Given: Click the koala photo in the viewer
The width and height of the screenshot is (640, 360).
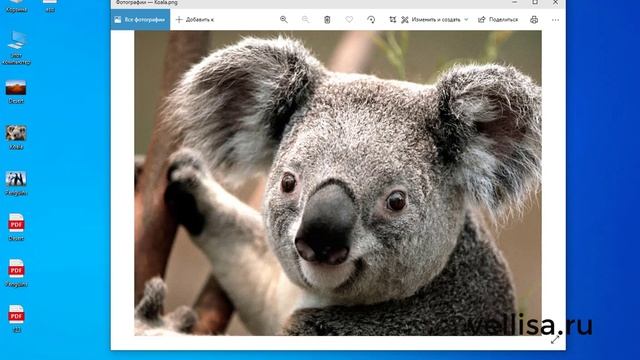Looking at the screenshot, I should (338, 183).
